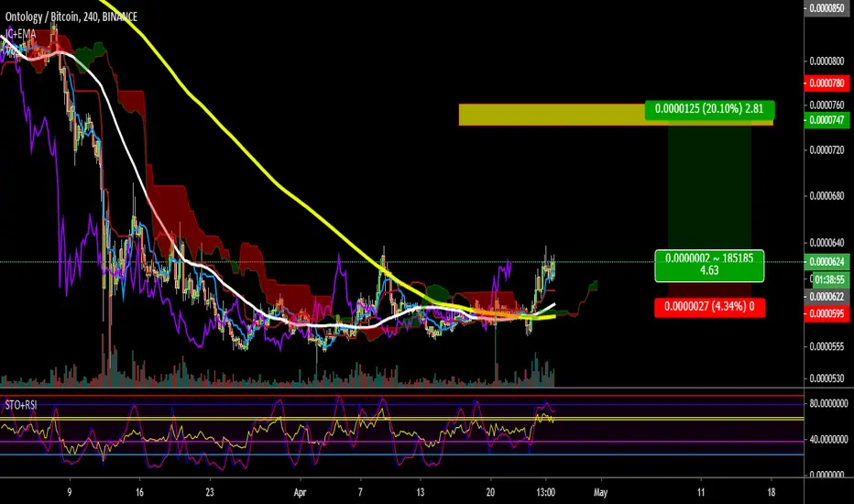Image resolution: width=854 pixels, height=504 pixels.
Task: Click the 0.0000622 grey price tag
Action: click(827, 297)
